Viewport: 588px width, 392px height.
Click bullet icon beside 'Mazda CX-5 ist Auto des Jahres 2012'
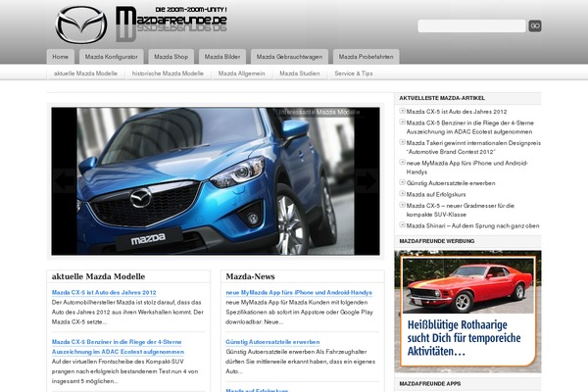(x=402, y=111)
